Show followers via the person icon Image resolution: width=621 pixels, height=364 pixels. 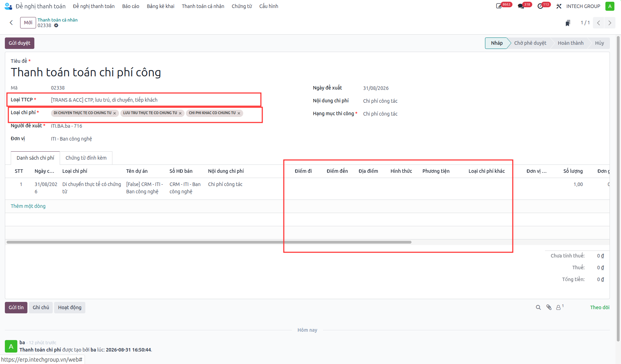point(560,307)
